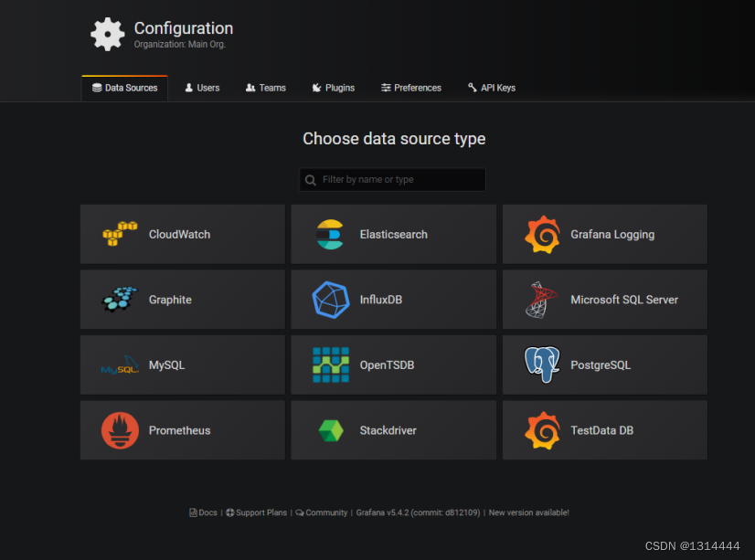Image resolution: width=755 pixels, height=560 pixels.
Task: Switch to the Users tab
Action: pos(202,88)
